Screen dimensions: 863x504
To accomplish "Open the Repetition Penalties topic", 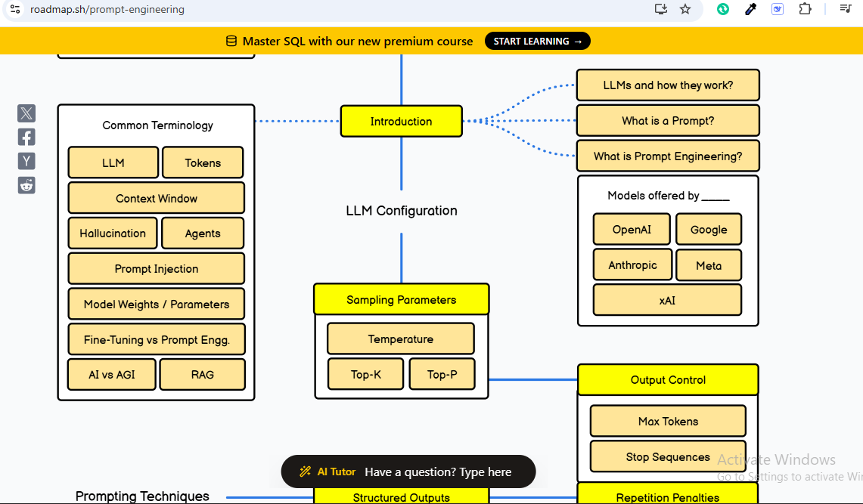I will [668, 495].
